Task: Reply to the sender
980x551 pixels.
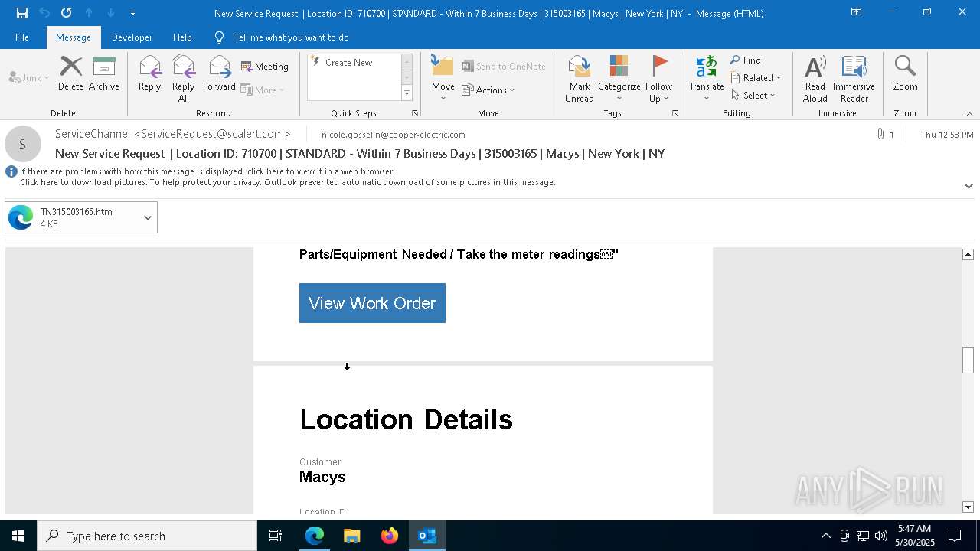Action: click(x=150, y=74)
